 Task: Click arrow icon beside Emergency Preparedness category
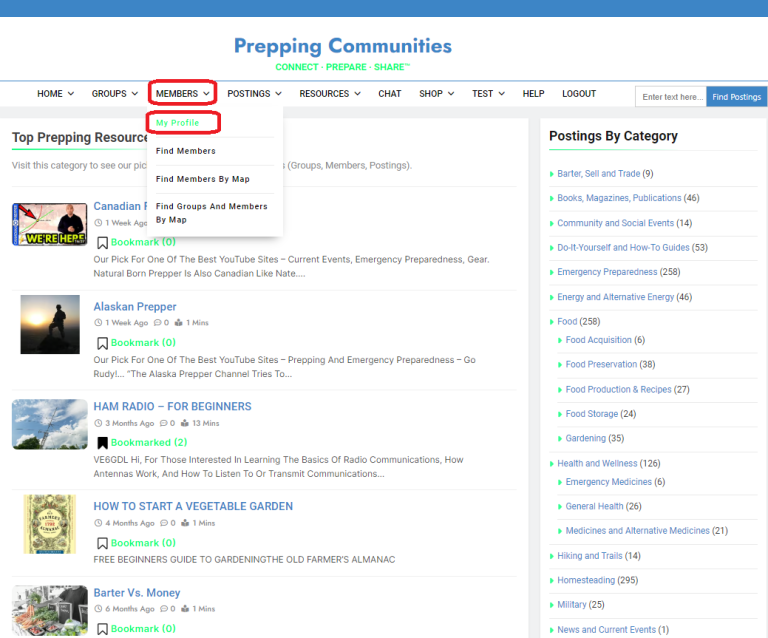pos(551,272)
